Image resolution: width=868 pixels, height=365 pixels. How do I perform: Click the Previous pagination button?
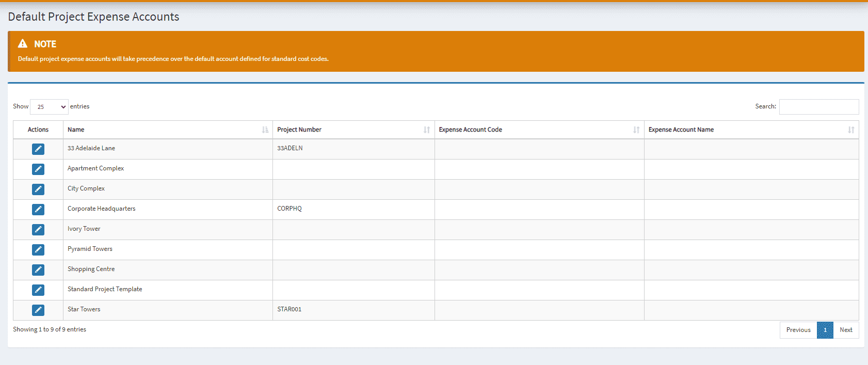coord(798,330)
